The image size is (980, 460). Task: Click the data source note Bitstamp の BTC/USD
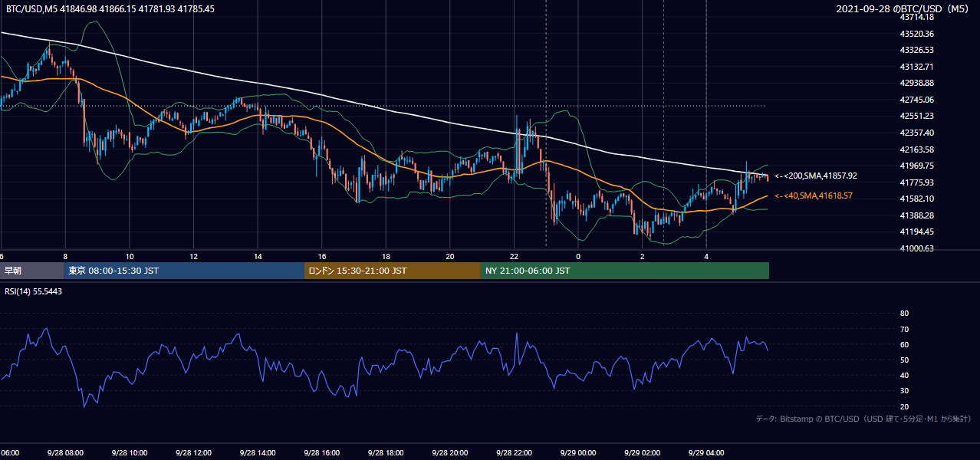pos(863,419)
